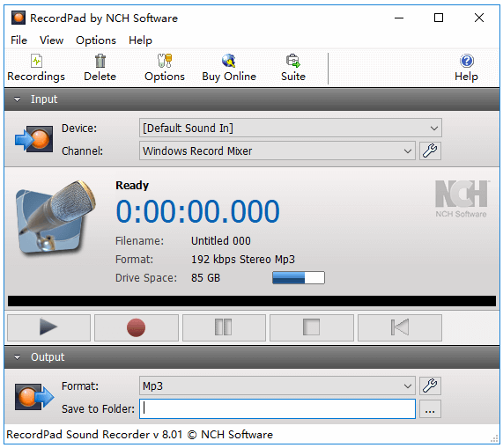503x448 pixels.
Task: Start recording with the red Record button
Action: pyautogui.click(x=137, y=327)
